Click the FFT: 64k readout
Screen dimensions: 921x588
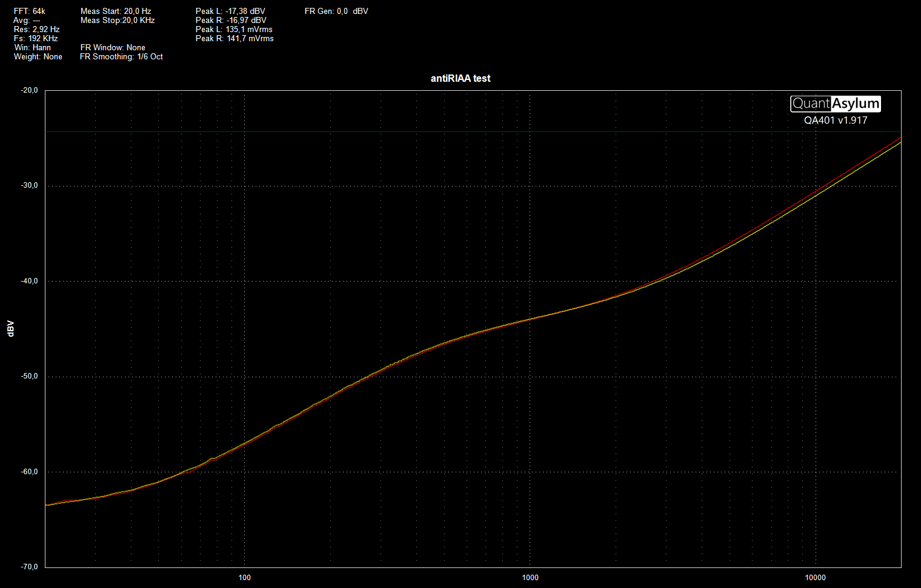pyautogui.click(x=30, y=11)
